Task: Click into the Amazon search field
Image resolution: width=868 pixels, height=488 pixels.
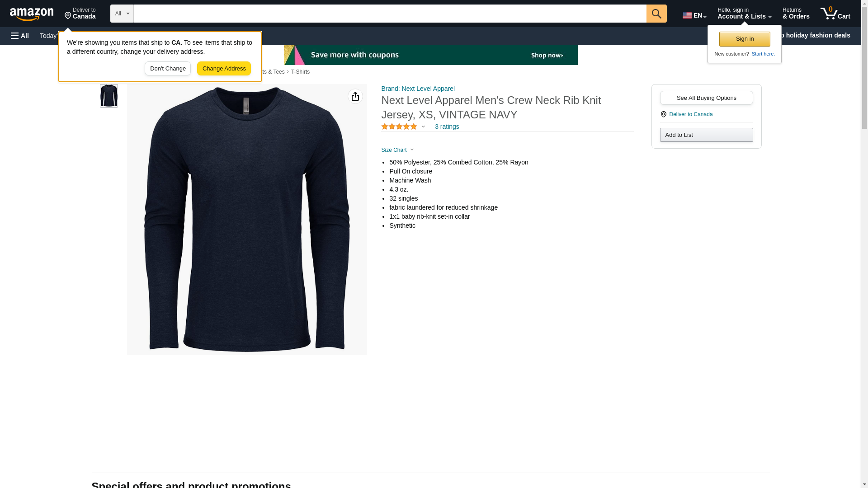Action: click(x=390, y=14)
